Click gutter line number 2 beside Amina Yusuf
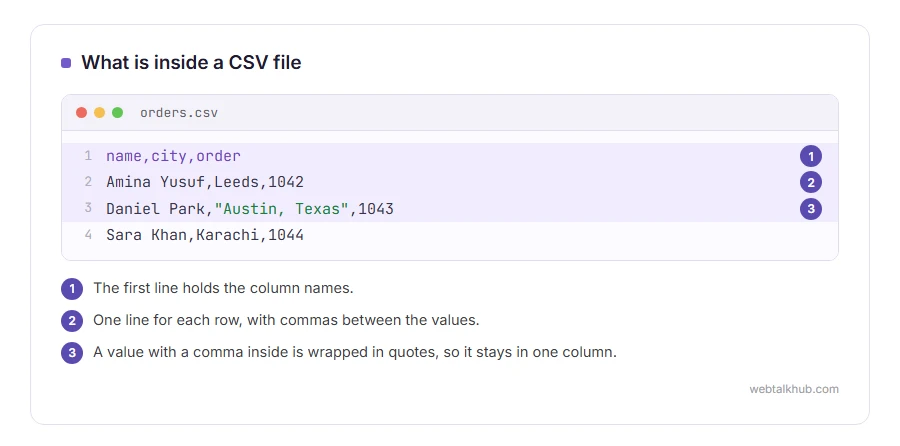The width and height of the screenshot is (900, 446). pyautogui.click(x=88, y=183)
